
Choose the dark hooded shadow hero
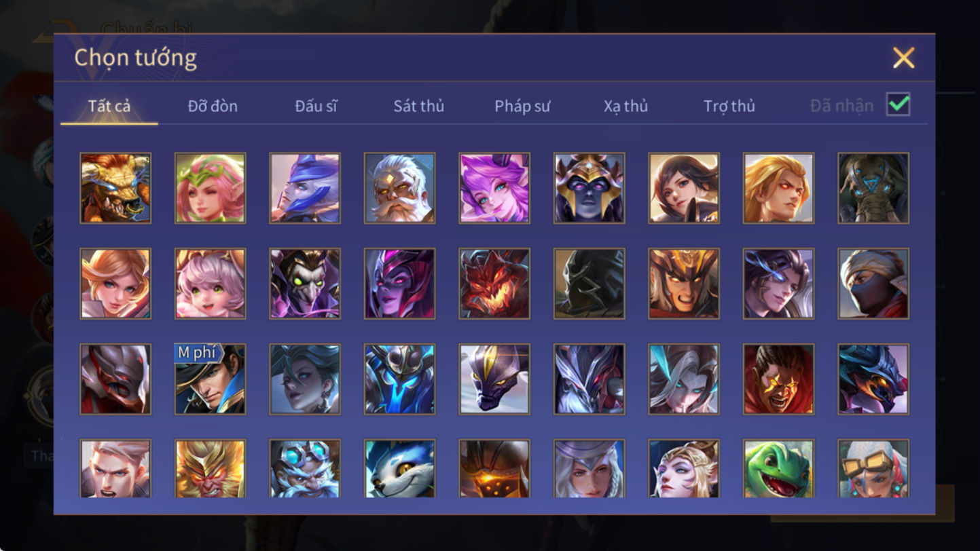[x=589, y=284]
